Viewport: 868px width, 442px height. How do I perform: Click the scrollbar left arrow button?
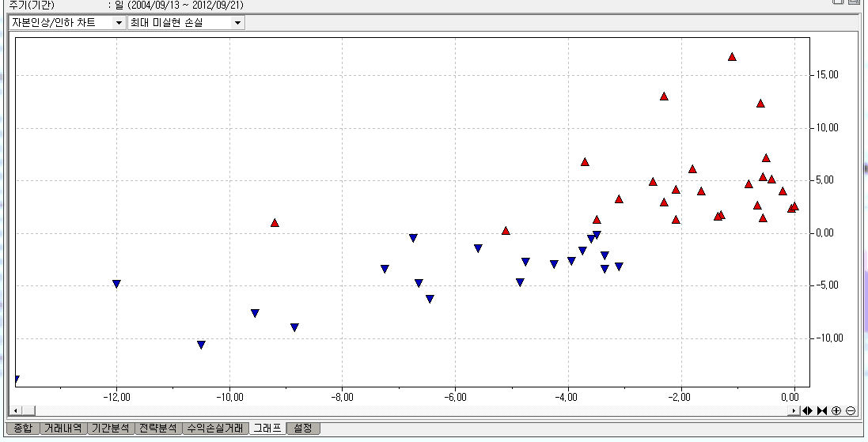(14, 411)
